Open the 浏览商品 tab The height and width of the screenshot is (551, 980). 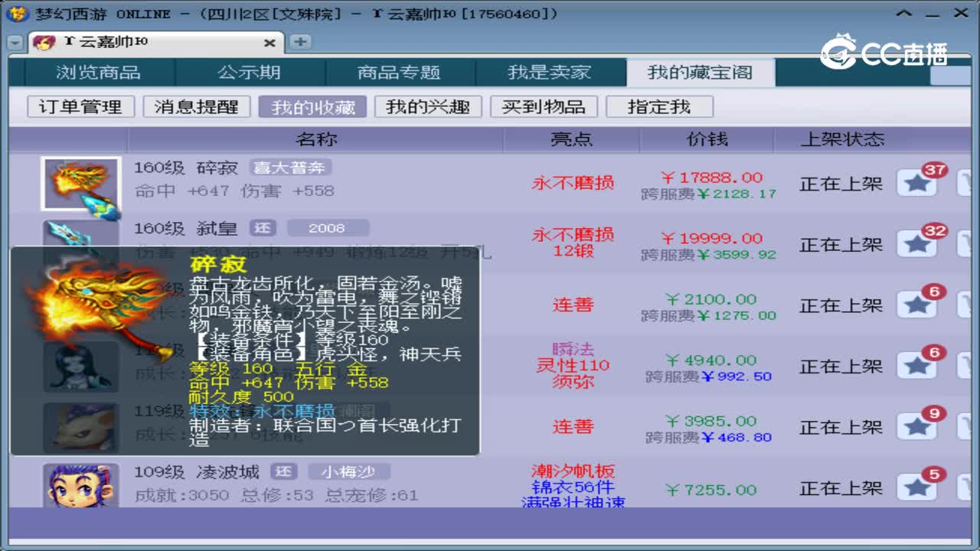98,73
